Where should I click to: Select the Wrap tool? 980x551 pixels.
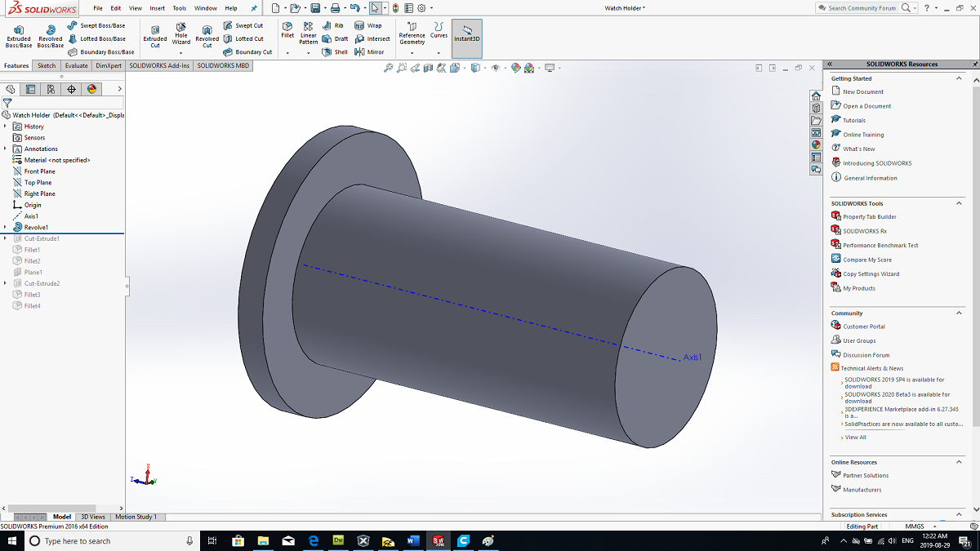tap(368, 25)
